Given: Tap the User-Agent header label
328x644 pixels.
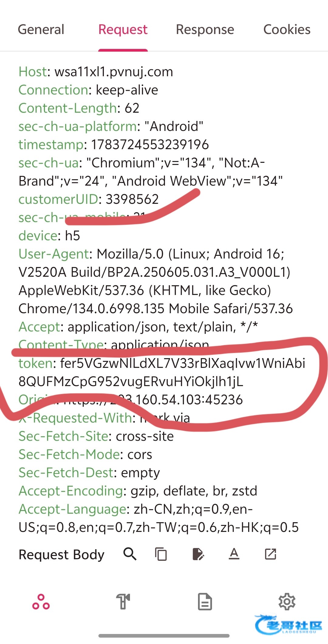Looking at the screenshot, I should tap(53, 254).
